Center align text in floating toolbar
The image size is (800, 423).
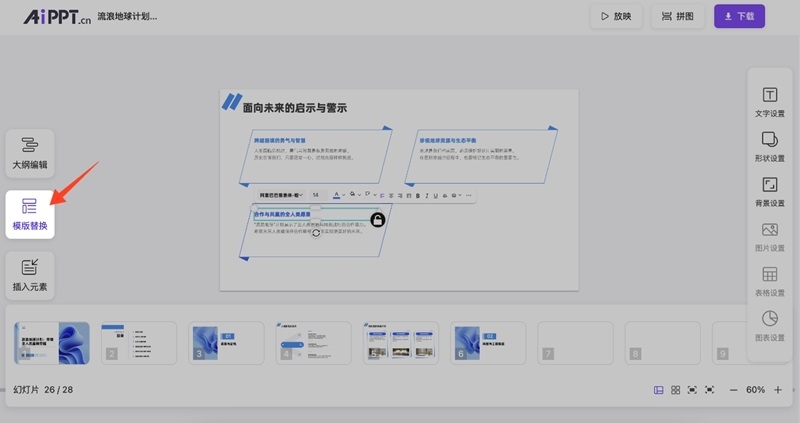[391, 195]
